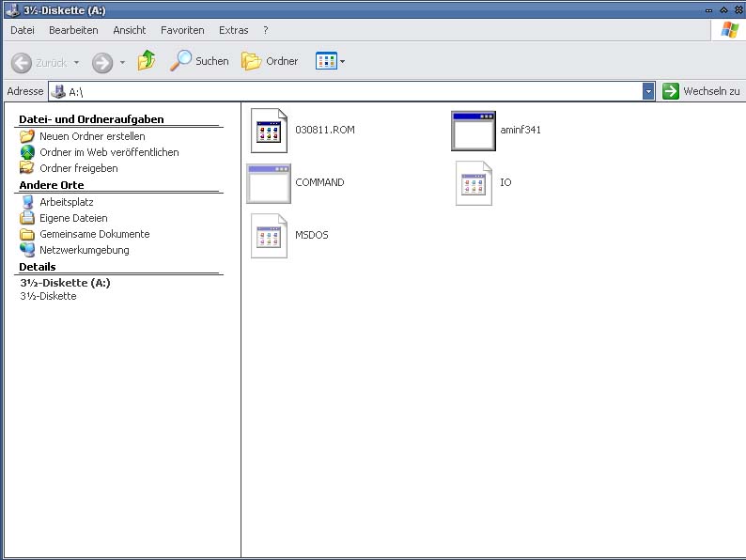
Task: Select the aminf341 program icon
Action: [474, 131]
